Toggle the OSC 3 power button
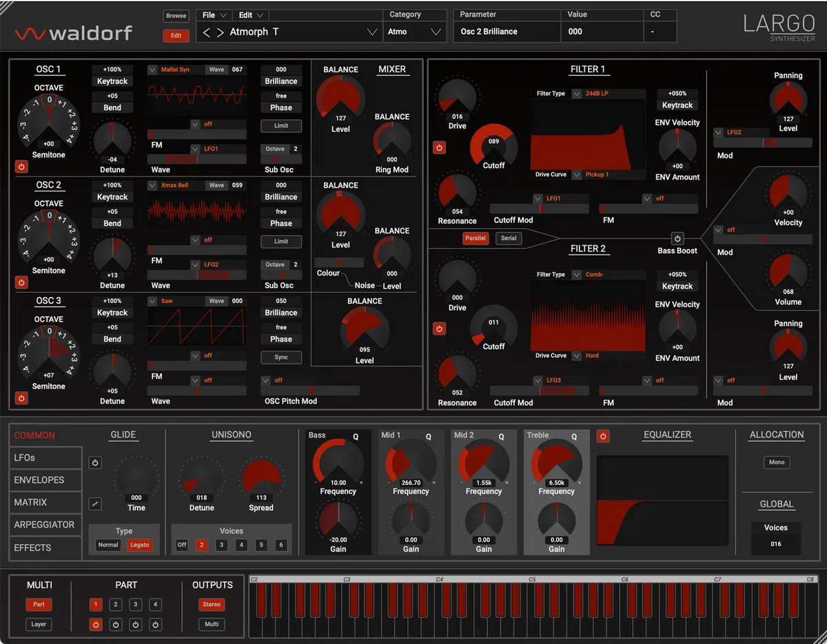Screen dimensions: 827x644 (x=21, y=398)
